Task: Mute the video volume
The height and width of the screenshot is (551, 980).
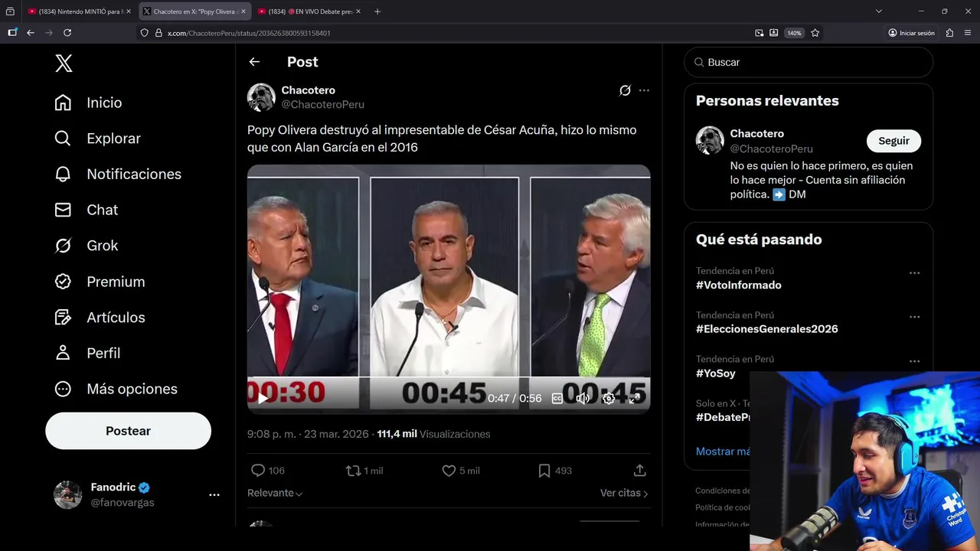Action: (583, 398)
